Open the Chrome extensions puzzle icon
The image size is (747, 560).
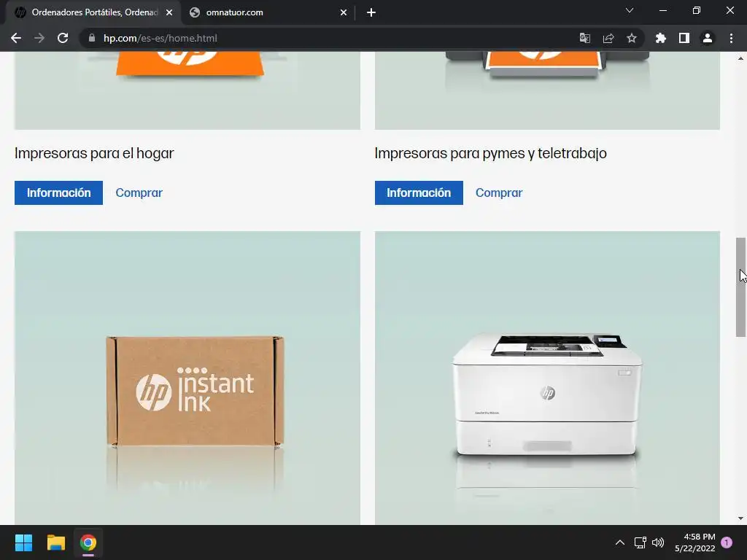(x=660, y=38)
